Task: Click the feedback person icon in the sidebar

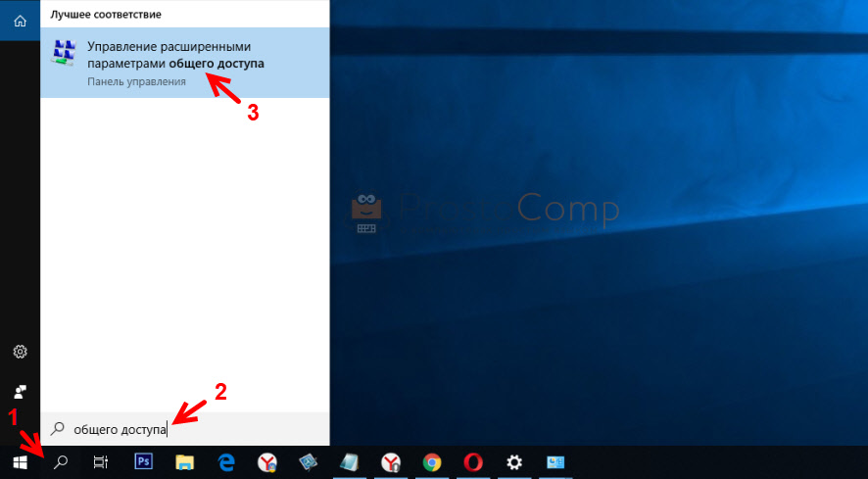Action: pyautogui.click(x=20, y=392)
